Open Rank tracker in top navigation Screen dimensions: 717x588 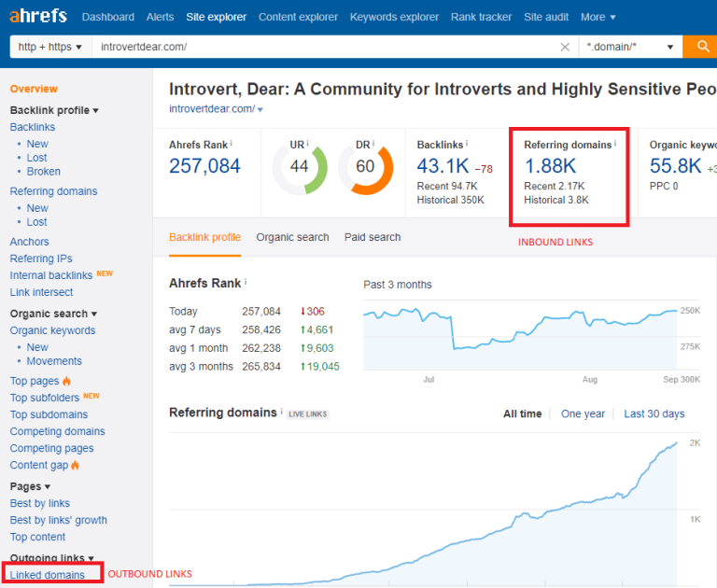pos(481,17)
